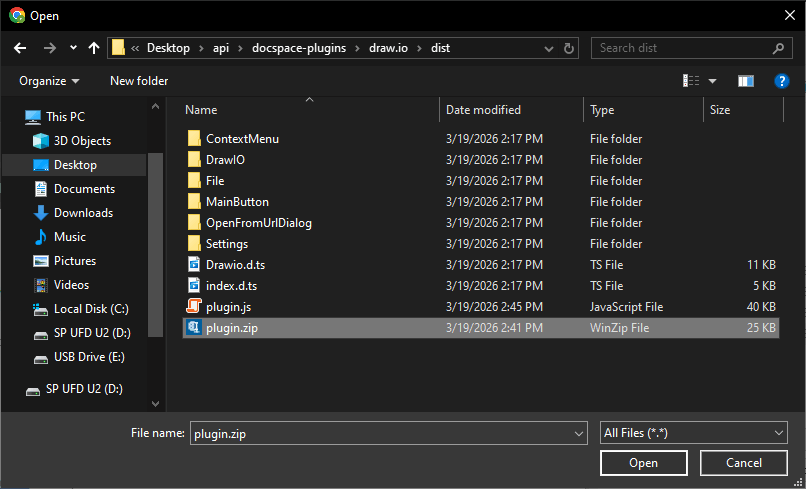Toggle the preview pane
The image size is (806, 489).
(x=746, y=81)
